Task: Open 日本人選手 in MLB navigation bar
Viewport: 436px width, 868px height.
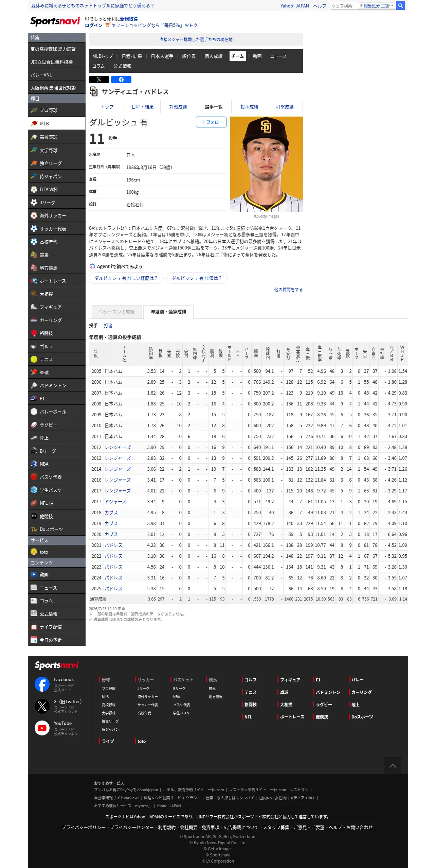Action: point(162,56)
